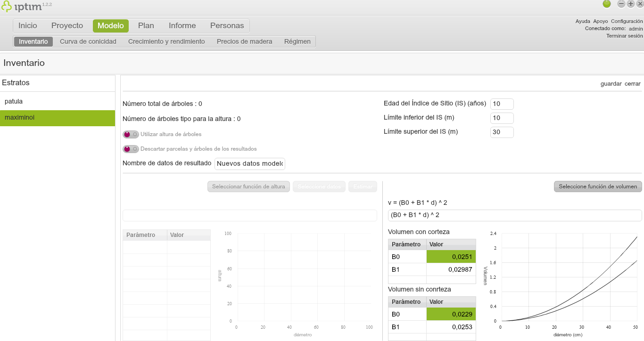
Task: Click the minus zoom-out icon
Action: 621,4
